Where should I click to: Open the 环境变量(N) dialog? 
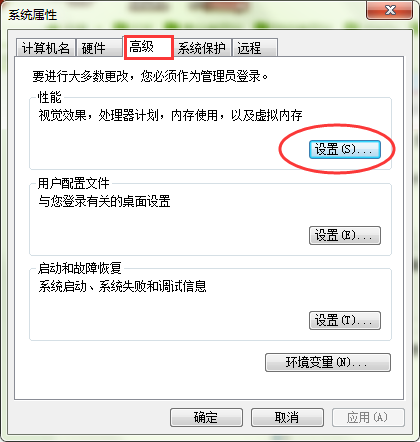pyautogui.click(x=328, y=362)
